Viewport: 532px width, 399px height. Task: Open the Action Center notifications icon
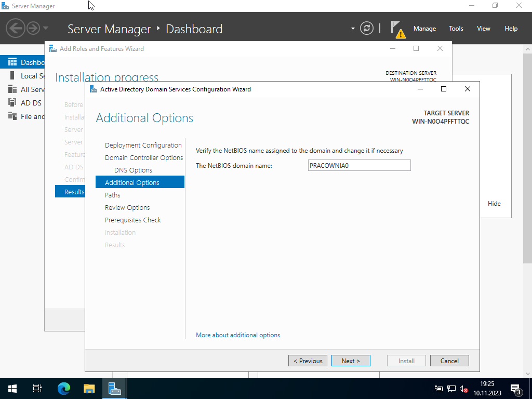pyautogui.click(x=515, y=389)
